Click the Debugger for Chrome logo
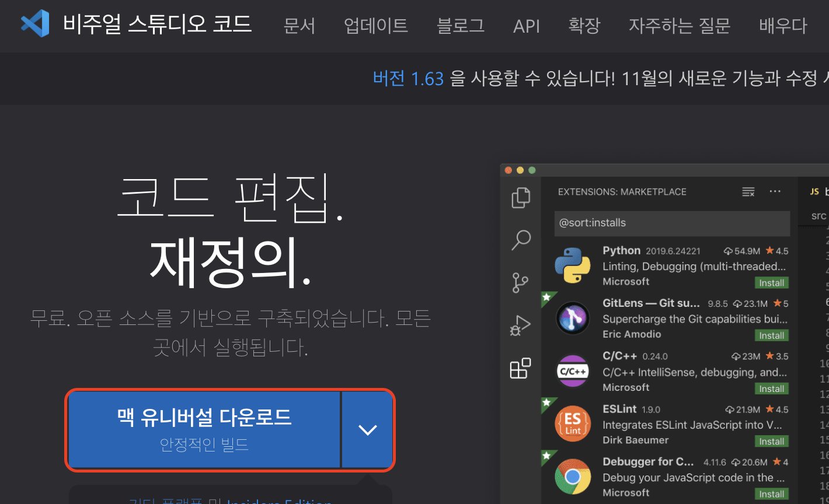829x504 pixels. [573, 477]
